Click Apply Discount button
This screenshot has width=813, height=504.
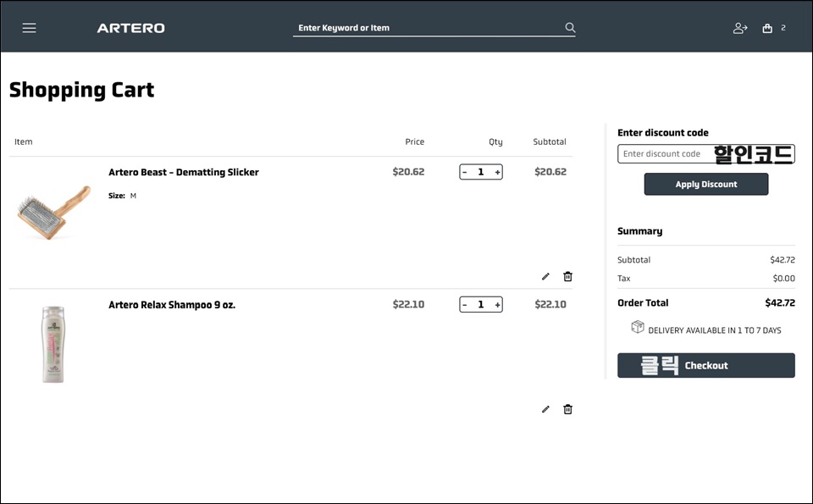click(x=705, y=184)
